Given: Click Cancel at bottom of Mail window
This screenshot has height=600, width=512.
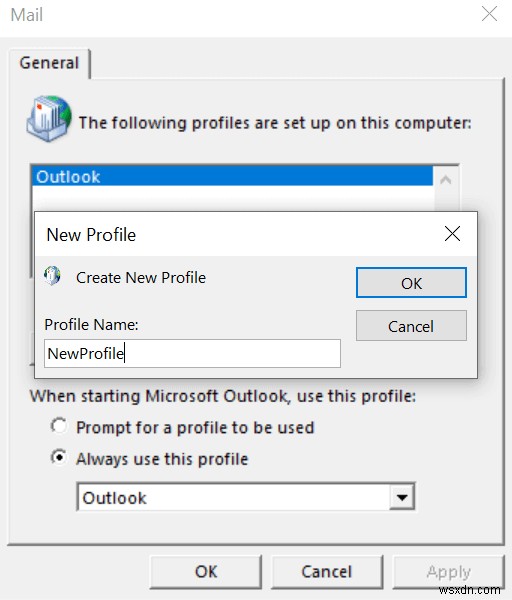Looking at the screenshot, I should click(327, 572).
